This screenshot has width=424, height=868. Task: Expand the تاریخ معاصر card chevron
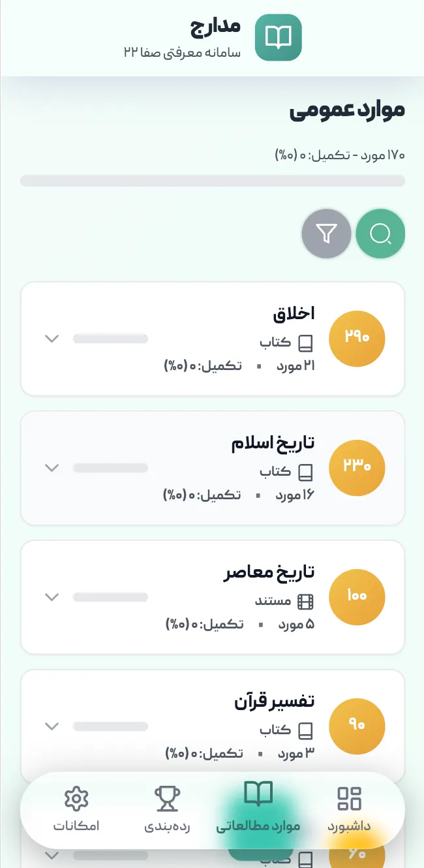point(52,597)
